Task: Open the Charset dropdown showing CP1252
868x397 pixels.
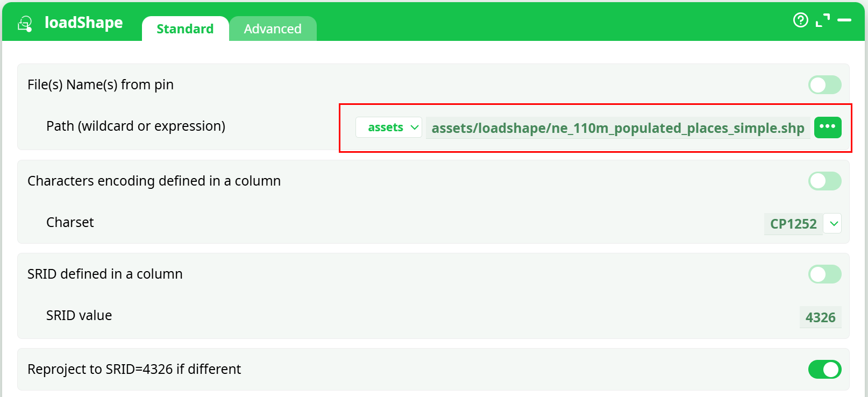Action: coord(833,224)
